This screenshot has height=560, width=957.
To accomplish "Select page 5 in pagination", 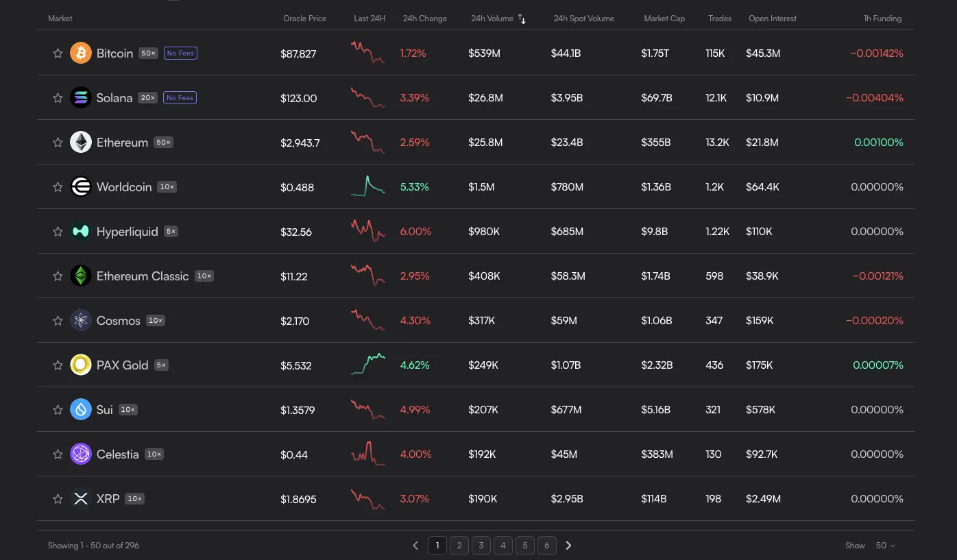I will [524, 545].
